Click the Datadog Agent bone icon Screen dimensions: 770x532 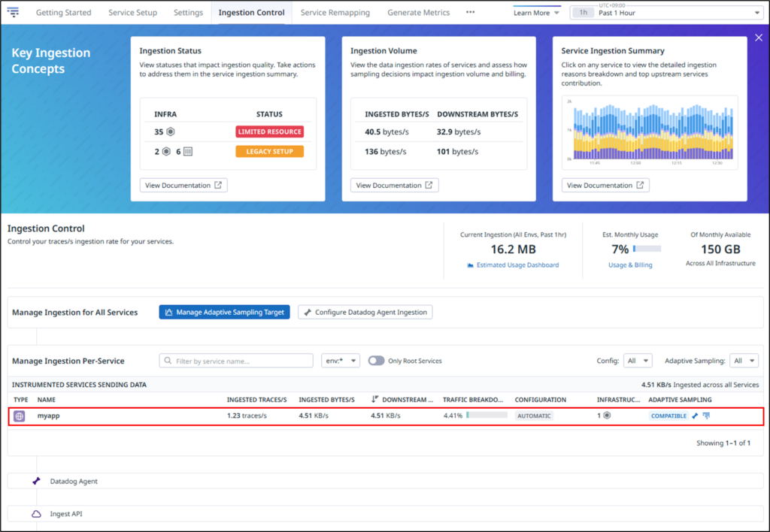36,481
